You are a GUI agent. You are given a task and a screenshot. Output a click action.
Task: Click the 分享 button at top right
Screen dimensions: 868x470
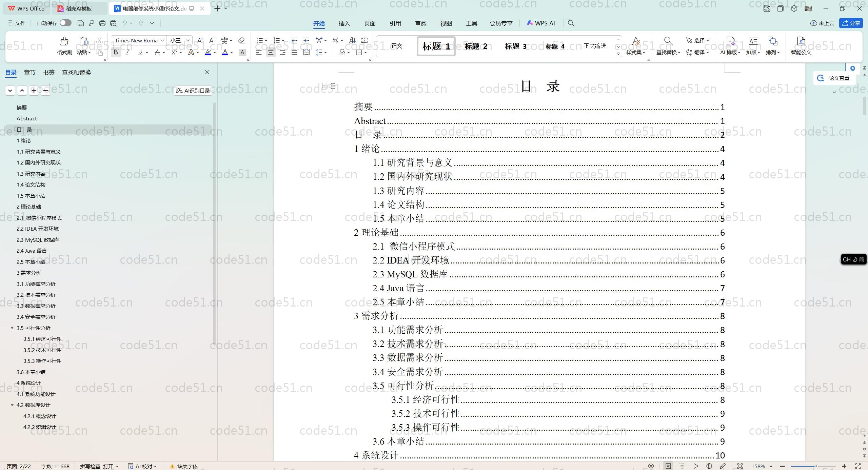click(x=851, y=23)
